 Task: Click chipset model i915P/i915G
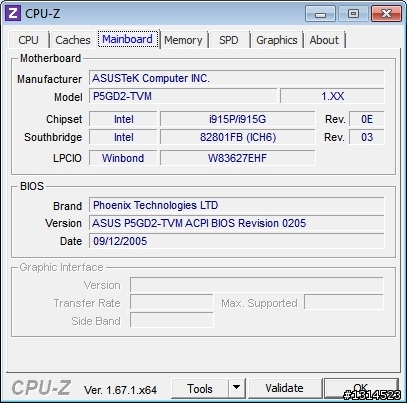click(237, 119)
